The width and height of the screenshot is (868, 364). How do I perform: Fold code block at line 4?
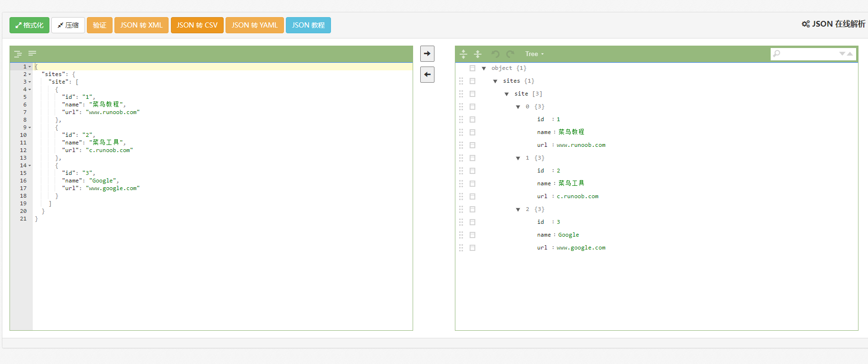(30, 89)
